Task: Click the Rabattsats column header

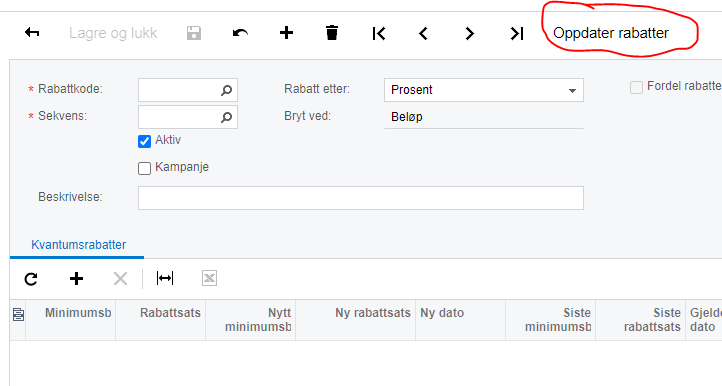Action: coord(161,320)
